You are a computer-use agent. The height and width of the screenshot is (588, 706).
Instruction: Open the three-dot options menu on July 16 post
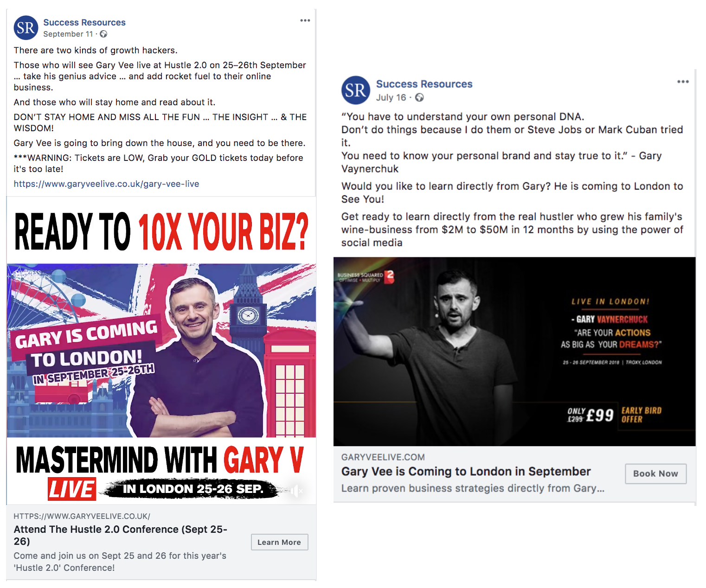[683, 82]
